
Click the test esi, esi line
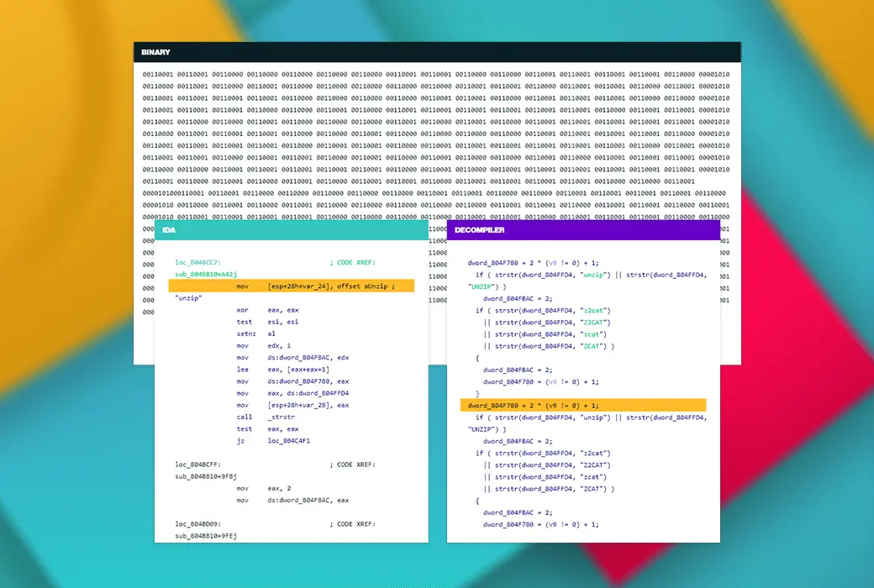(x=267, y=322)
